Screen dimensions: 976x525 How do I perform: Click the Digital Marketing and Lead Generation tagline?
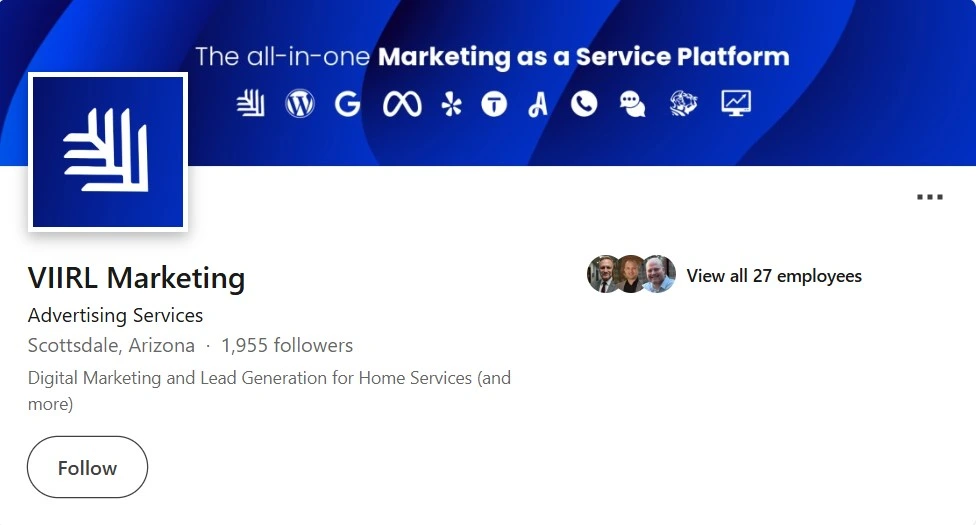tap(269, 390)
